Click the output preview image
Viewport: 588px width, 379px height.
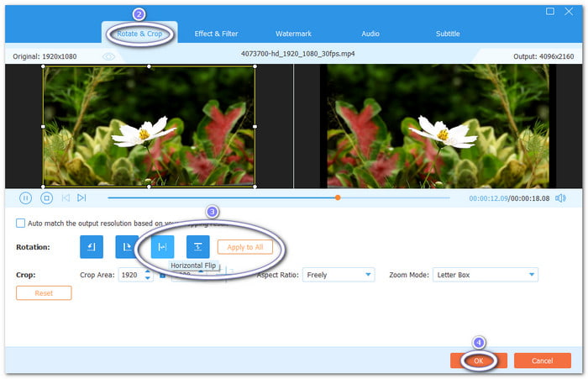tap(438, 126)
